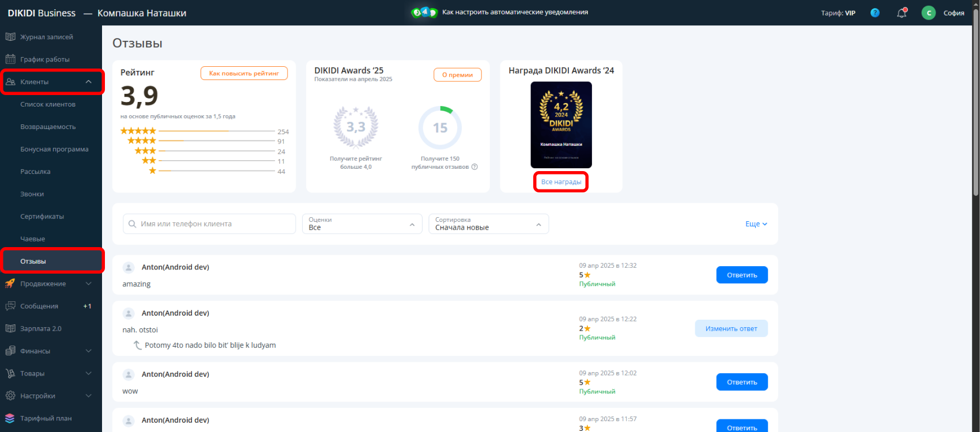Open help via question mark icon

875,13
